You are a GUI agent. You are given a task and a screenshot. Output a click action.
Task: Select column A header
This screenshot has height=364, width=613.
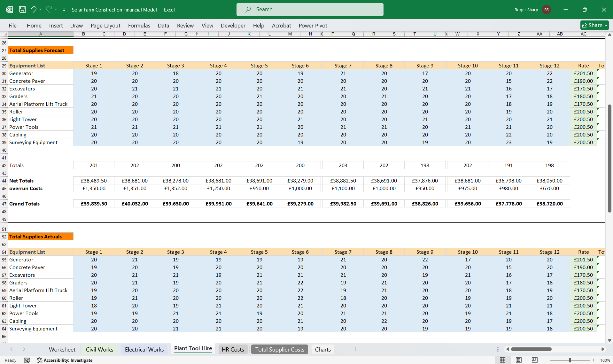pos(41,34)
